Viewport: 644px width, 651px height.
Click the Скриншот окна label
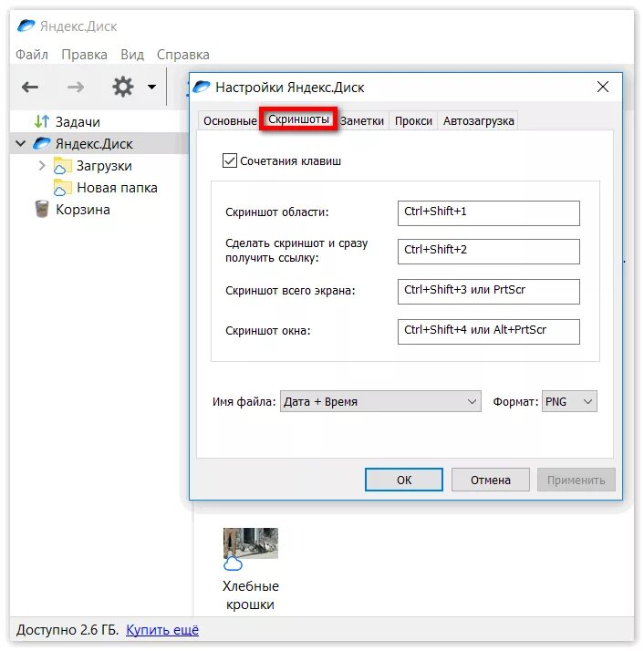[267, 331]
